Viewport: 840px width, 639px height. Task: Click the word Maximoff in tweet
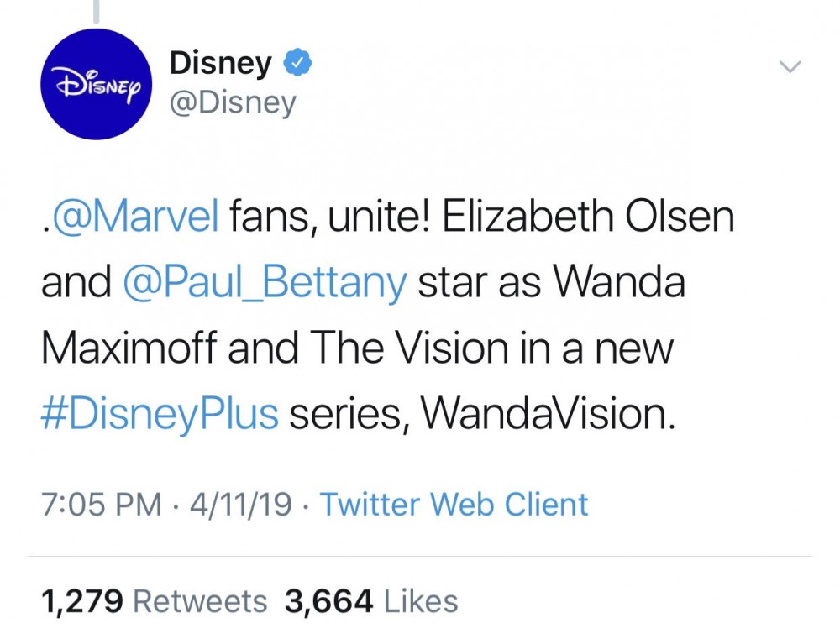(129, 348)
